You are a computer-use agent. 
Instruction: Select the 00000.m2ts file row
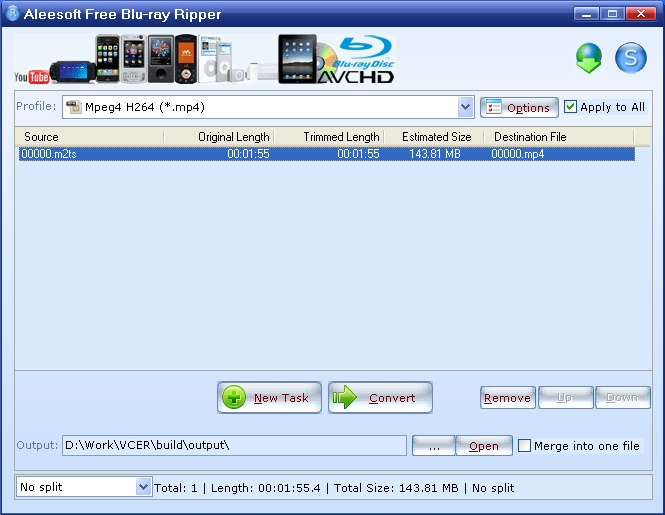[300, 154]
